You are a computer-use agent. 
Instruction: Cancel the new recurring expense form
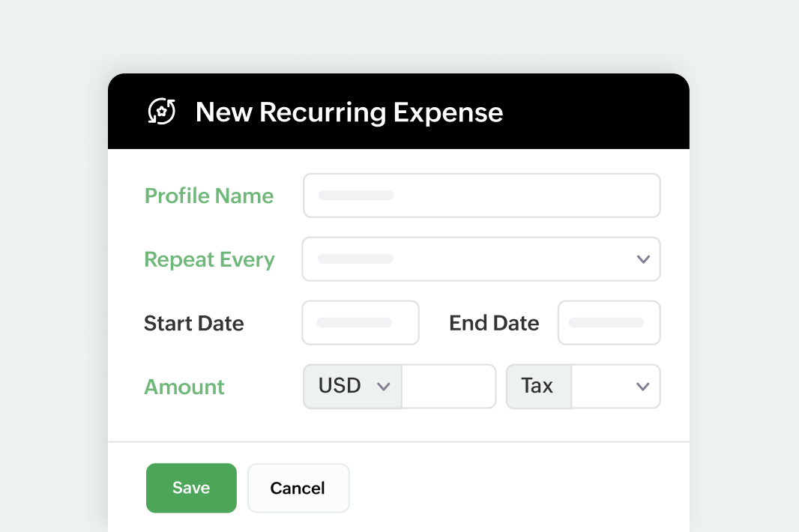point(298,488)
